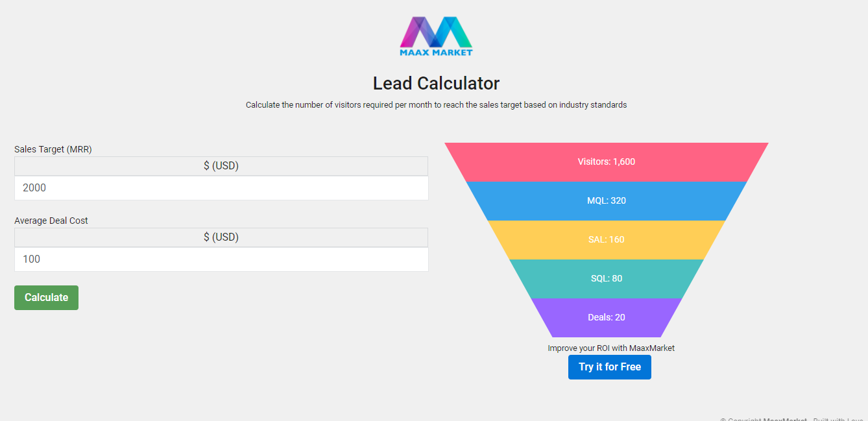Screen dimensions: 868x421
Task: Click the Improve your ROI with MaaxMarket text
Action: point(611,348)
